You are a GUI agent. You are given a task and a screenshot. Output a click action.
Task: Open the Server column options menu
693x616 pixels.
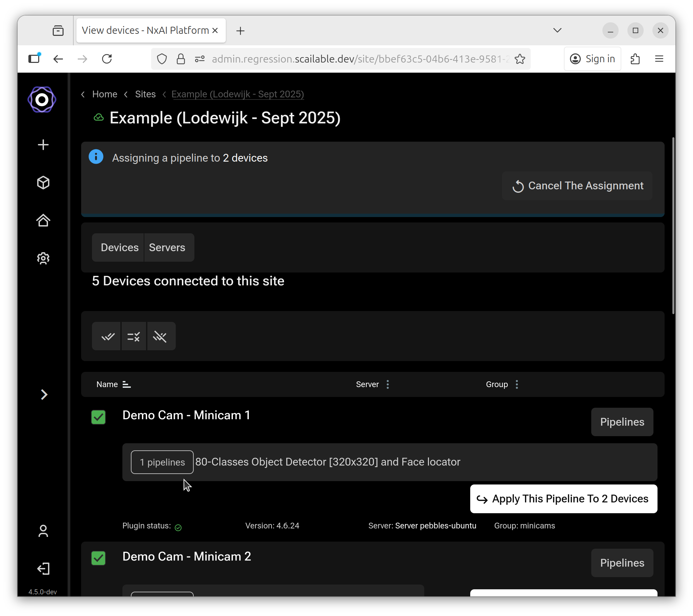click(x=388, y=384)
